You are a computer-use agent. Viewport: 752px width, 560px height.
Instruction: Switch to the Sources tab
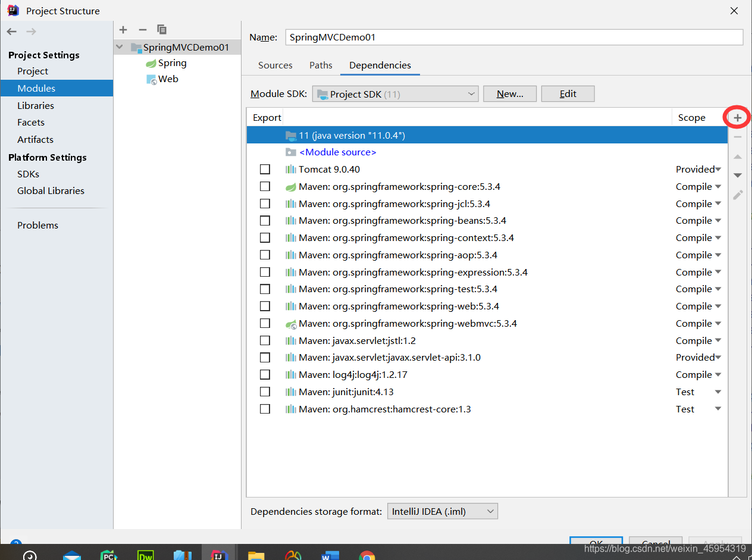coord(275,65)
